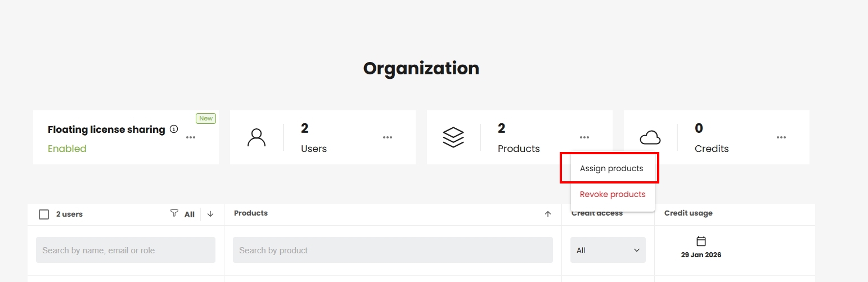Viewport: 868px width, 282px height.
Task: Click the cloud Credits icon
Action: pos(650,137)
